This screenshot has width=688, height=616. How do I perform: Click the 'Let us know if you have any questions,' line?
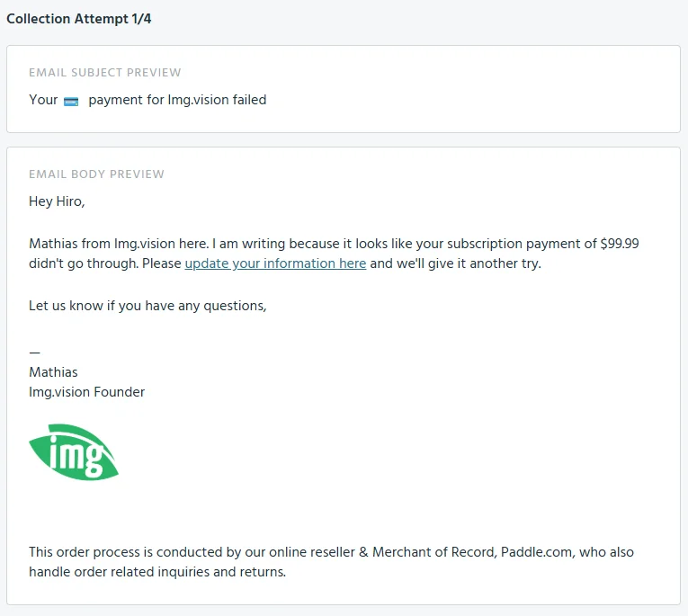pyautogui.click(x=147, y=306)
